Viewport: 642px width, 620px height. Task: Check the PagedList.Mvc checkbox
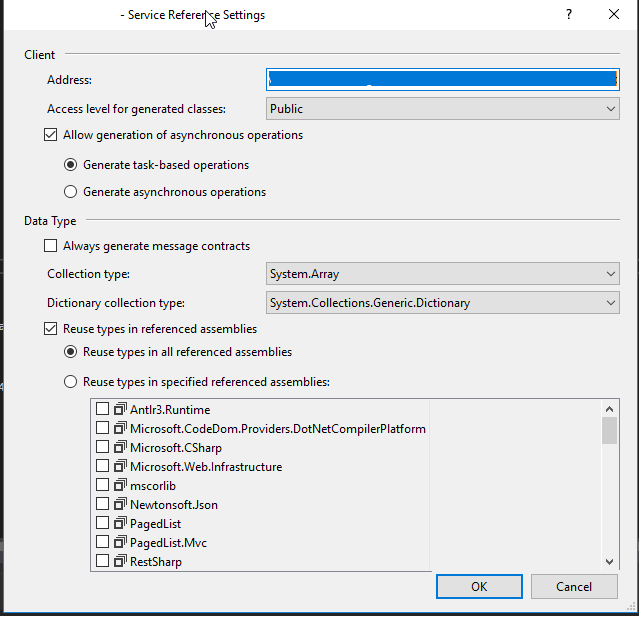tap(102, 542)
